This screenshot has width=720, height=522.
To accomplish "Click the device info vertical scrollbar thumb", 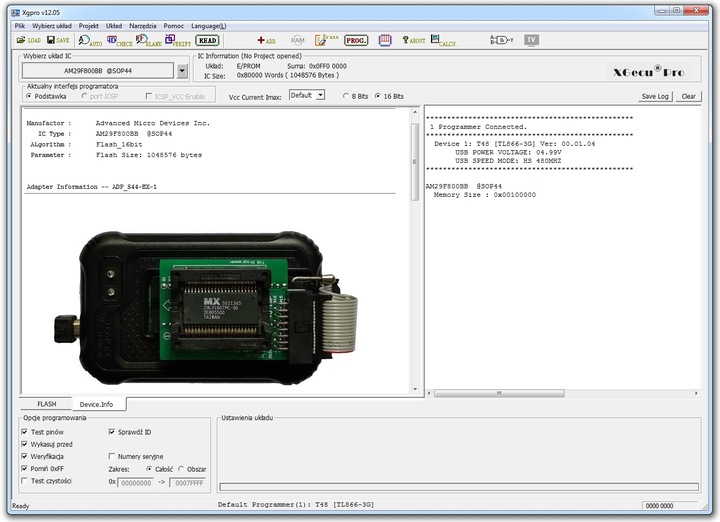I will coord(415,162).
